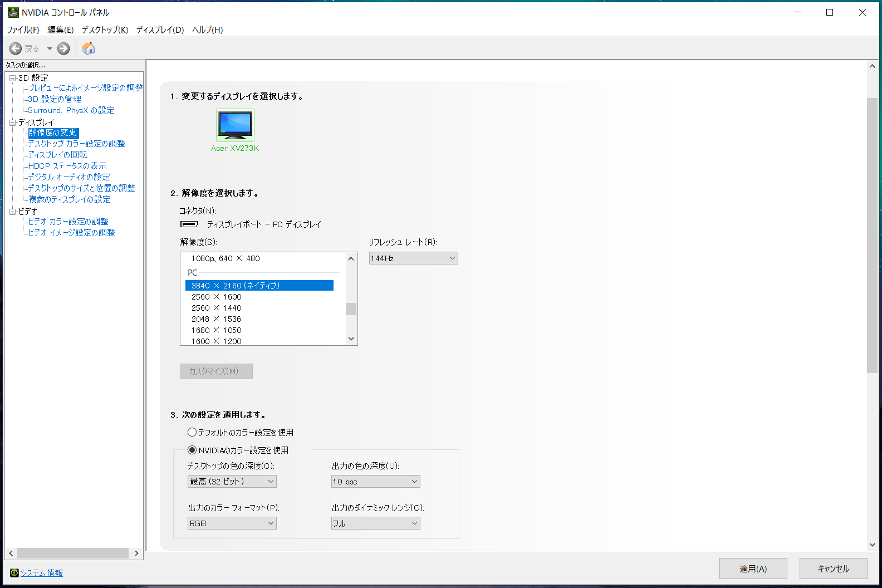Click the system information icon
This screenshot has height=588, width=882.
(x=14, y=572)
